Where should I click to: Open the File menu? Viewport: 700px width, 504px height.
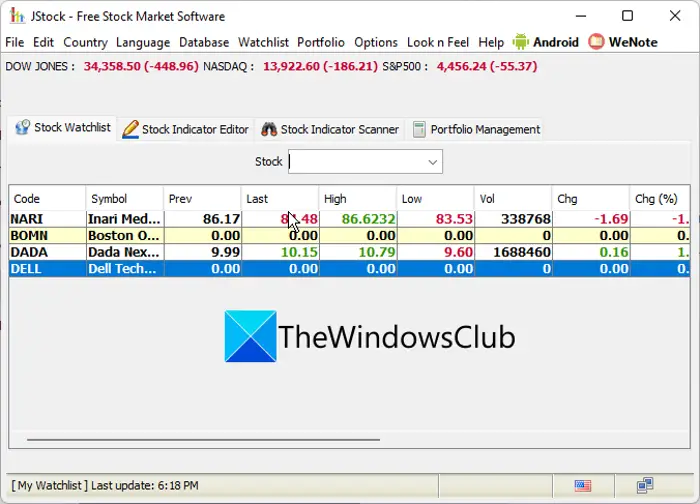(15, 42)
